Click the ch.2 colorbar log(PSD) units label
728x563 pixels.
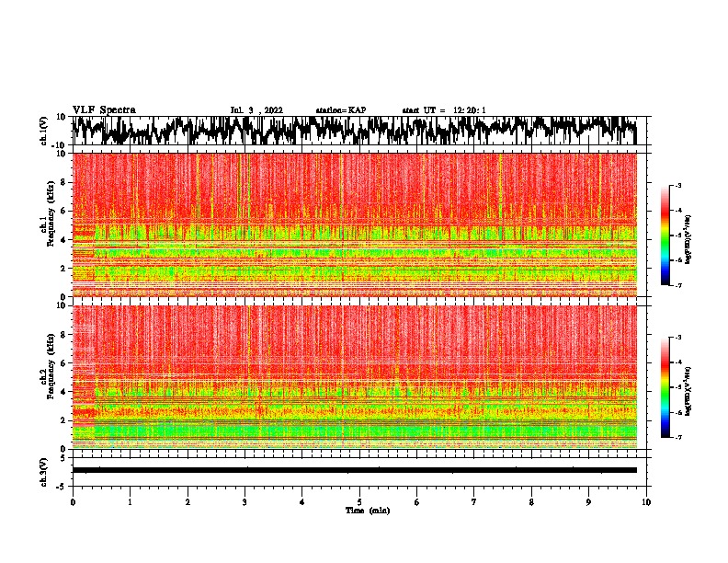pos(688,392)
